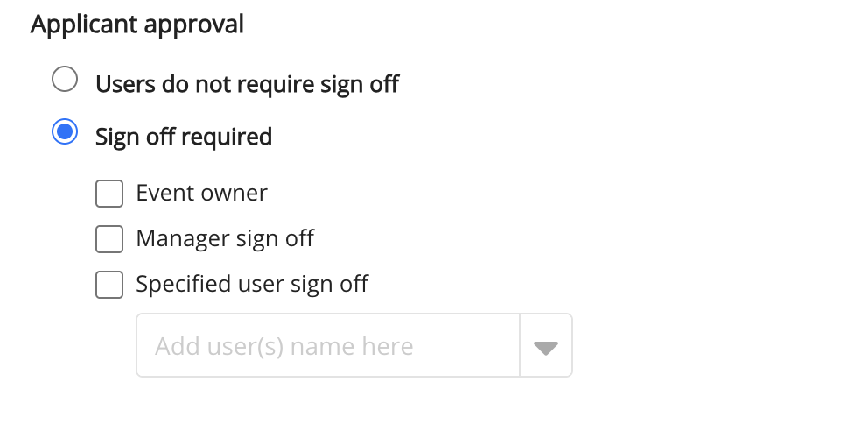Image resolution: width=868 pixels, height=438 pixels.
Task: Select the 'Sign off required' radio button
Action: (65, 133)
